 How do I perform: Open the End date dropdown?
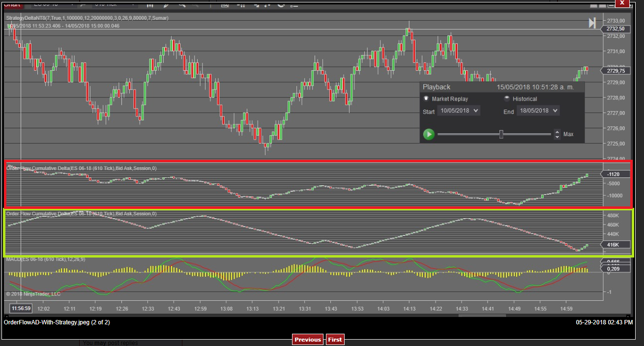(x=538, y=111)
